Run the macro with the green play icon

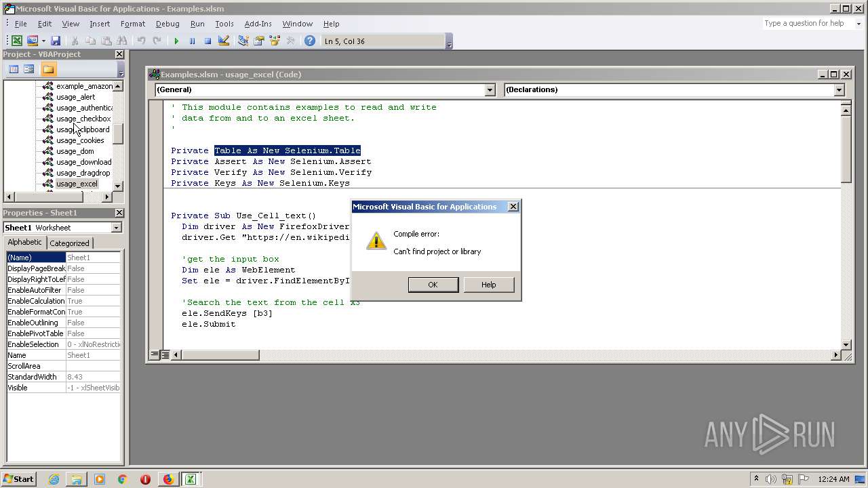click(176, 41)
